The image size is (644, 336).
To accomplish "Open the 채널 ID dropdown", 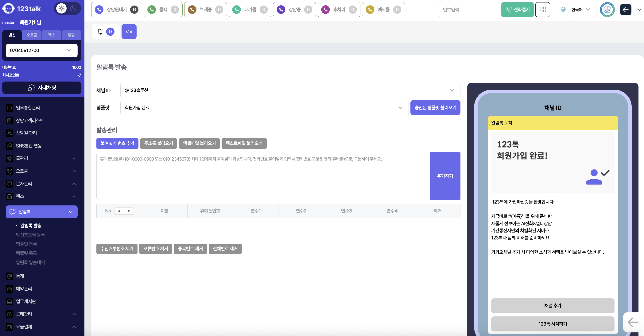I will point(290,90).
